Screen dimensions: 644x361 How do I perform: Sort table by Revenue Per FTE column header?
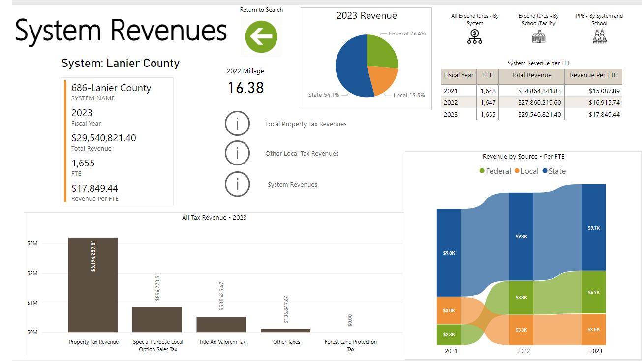tap(593, 75)
